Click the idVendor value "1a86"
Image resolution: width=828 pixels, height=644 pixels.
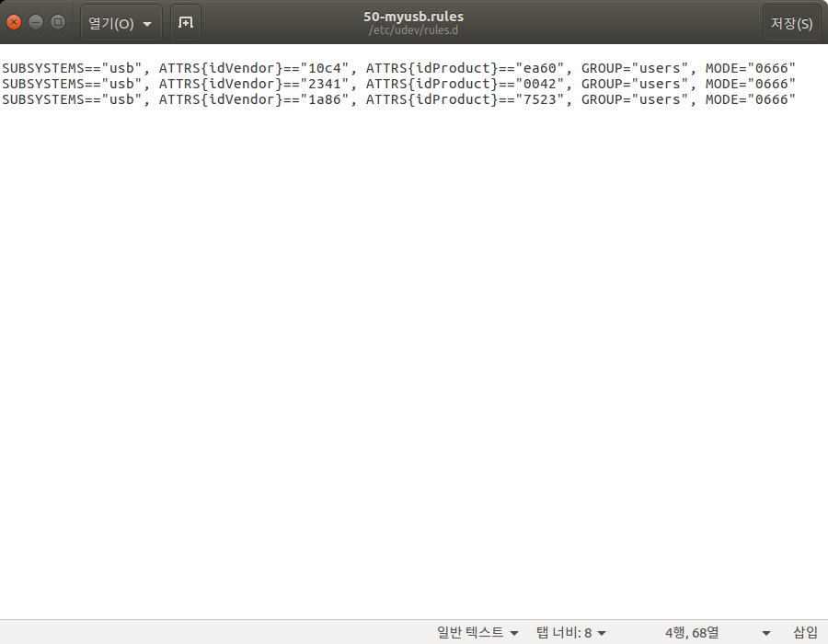(x=325, y=99)
